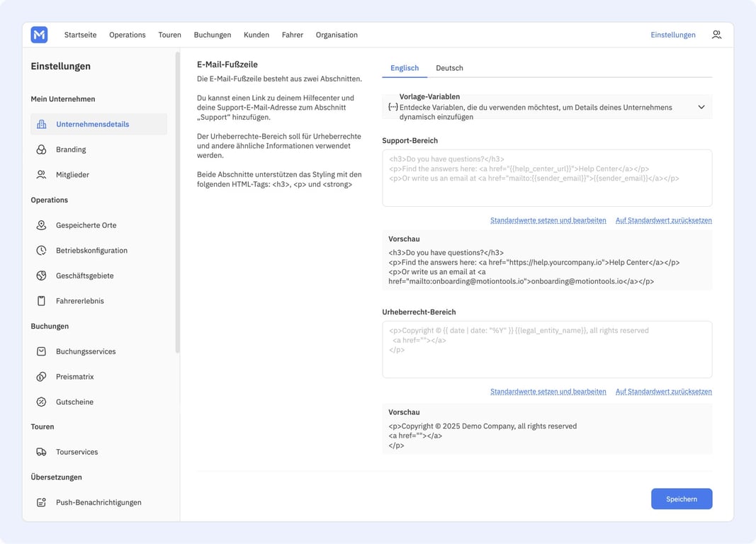Click the Vorlage-Variablen title text

(429, 97)
